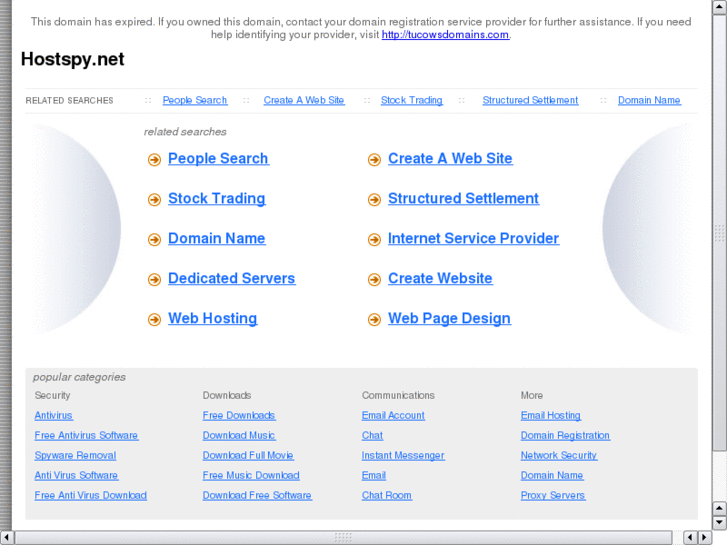This screenshot has width=727, height=545.
Task: Click the Hostspy.net heading text
Action: [x=73, y=59]
